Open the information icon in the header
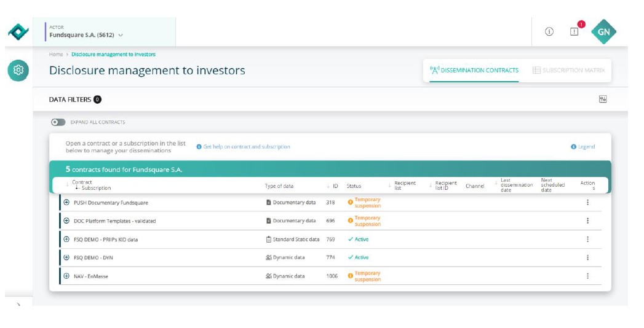The height and width of the screenshot is (328, 644). coord(549,32)
